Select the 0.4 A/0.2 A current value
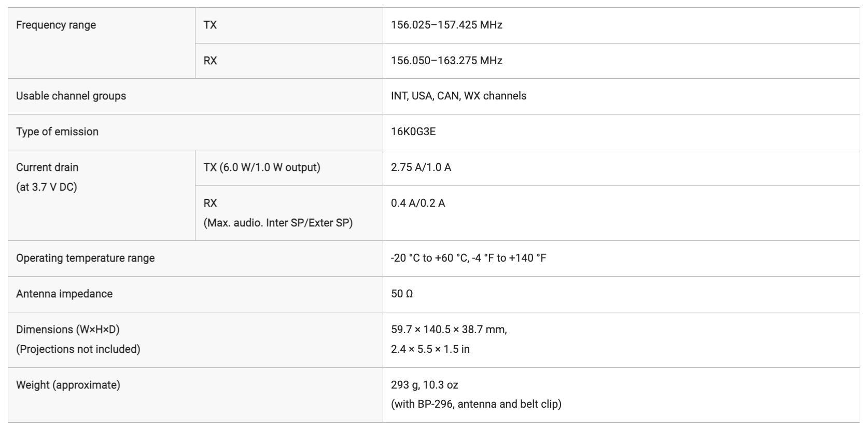868x430 pixels. point(418,203)
